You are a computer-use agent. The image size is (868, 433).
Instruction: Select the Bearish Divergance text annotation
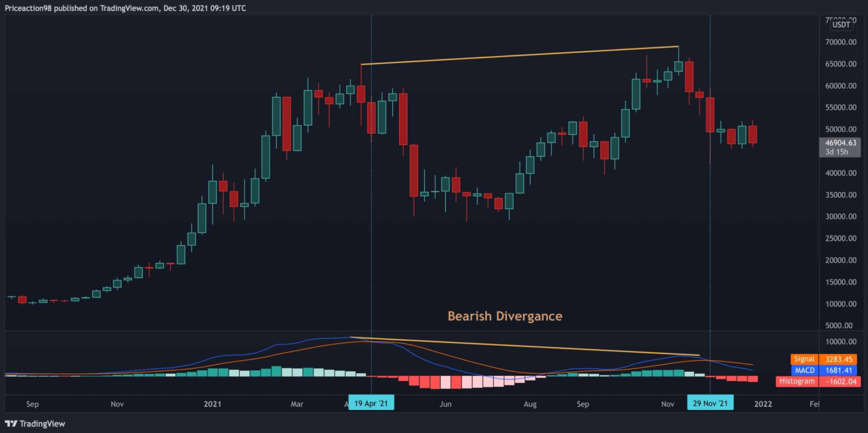coord(505,316)
